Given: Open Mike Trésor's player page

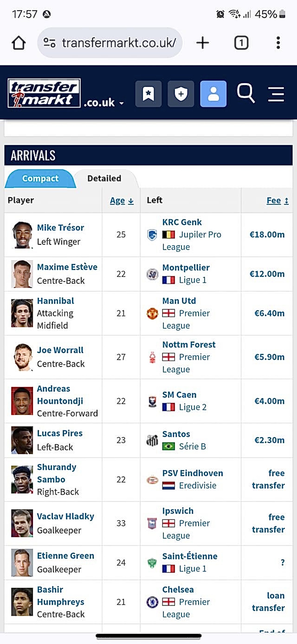Looking at the screenshot, I should pos(60,228).
